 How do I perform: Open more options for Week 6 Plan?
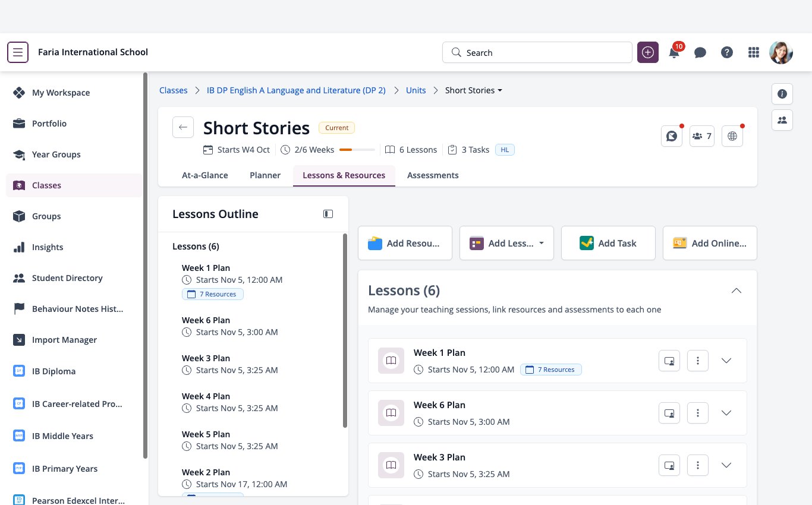[698, 413]
